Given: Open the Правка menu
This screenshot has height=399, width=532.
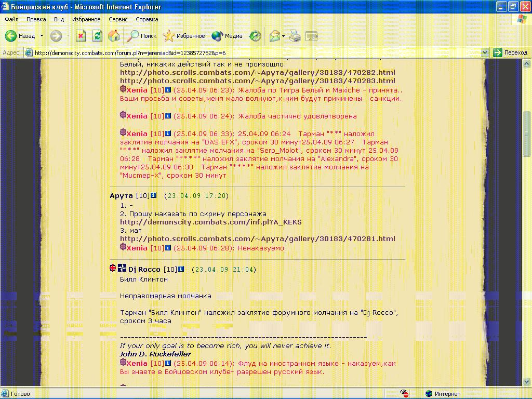Looking at the screenshot, I should coord(36,19).
